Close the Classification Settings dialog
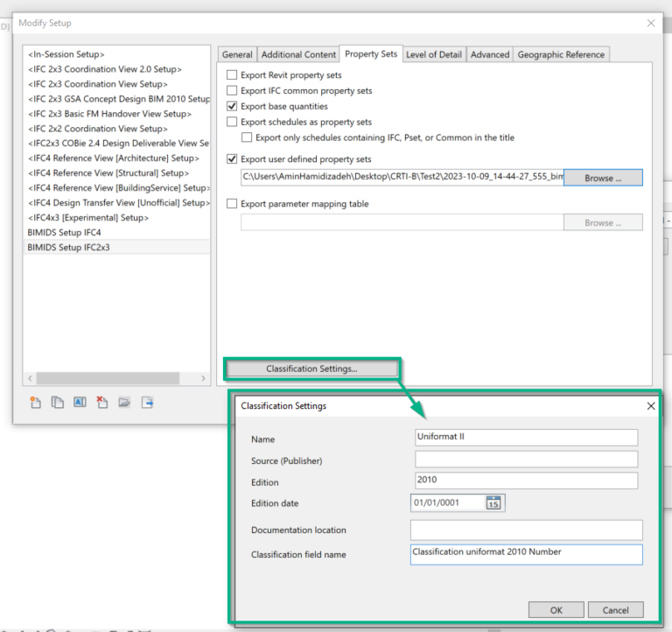 pos(650,406)
